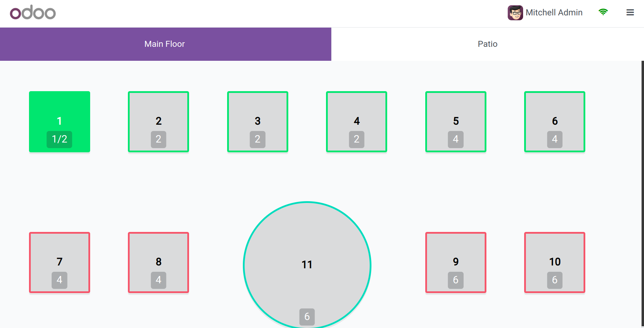644x328 pixels.
Task: Click the Odoo logo
Action: 33,12
